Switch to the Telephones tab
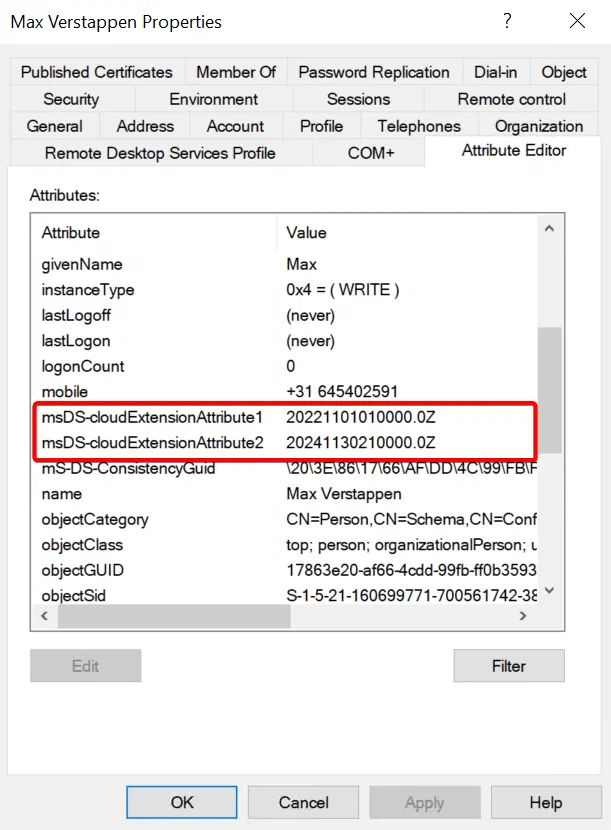Screen dimensions: 611x830 coord(419,126)
